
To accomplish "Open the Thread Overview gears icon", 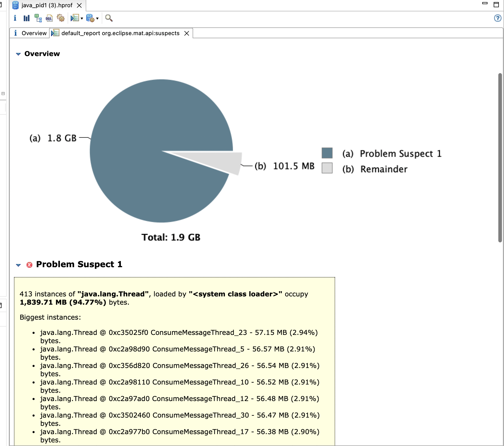I will tap(61, 18).
